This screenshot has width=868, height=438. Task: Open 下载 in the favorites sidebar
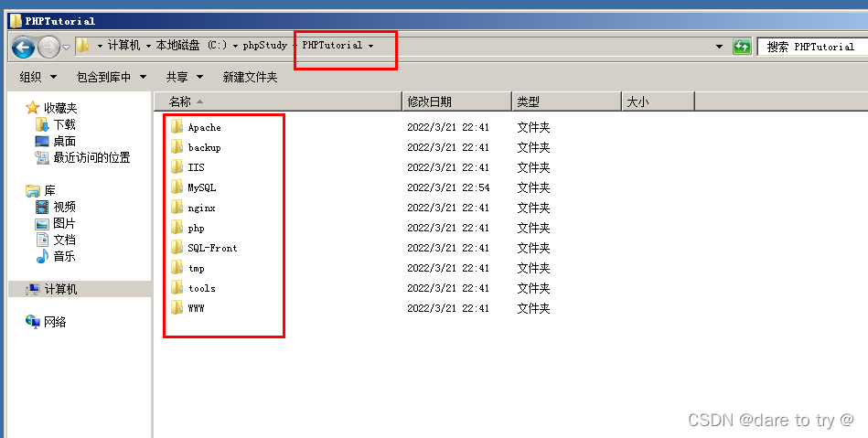click(56, 124)
